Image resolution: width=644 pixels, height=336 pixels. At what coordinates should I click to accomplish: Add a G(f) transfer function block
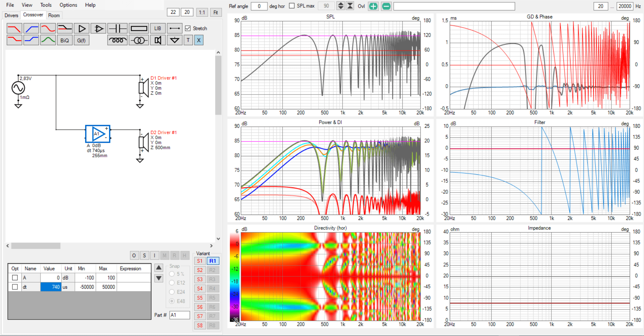(x=82, y=40)
